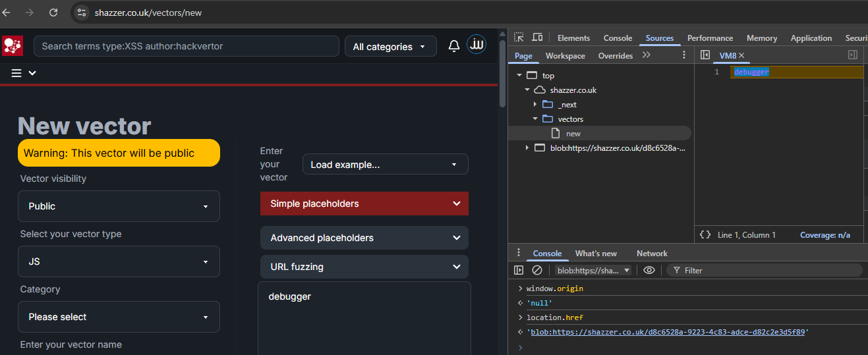Select the Page navigator tab
Viewport: 868px width, 355px height.
(x=523, y=56)
